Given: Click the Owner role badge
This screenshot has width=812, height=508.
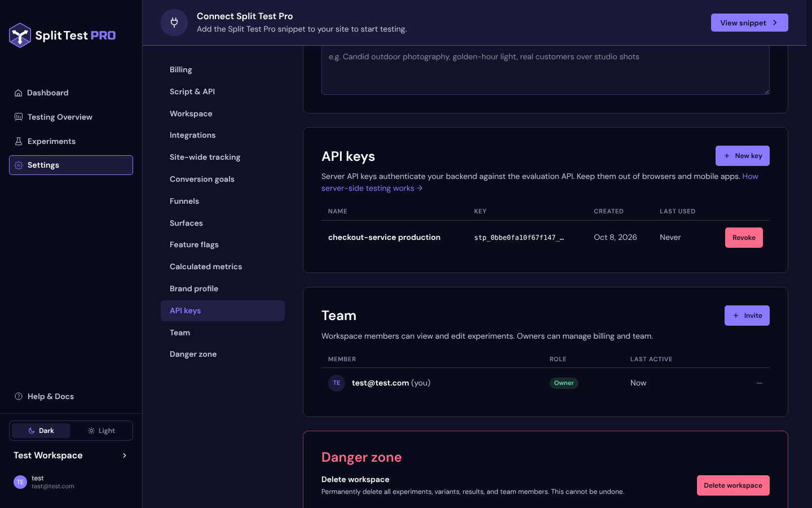Looking at the screenshot, I should tap(564, 383).
